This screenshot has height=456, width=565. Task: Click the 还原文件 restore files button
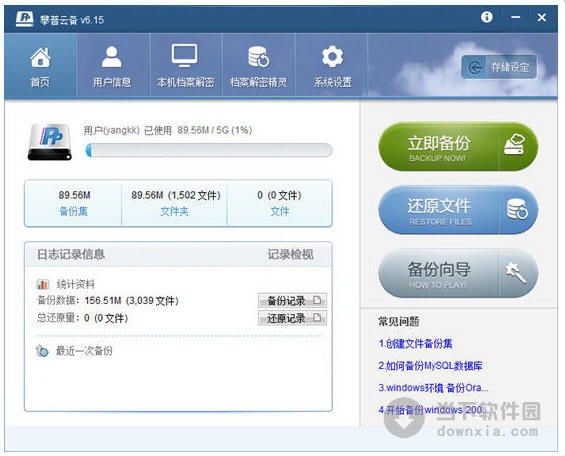(x=458, y=210)
